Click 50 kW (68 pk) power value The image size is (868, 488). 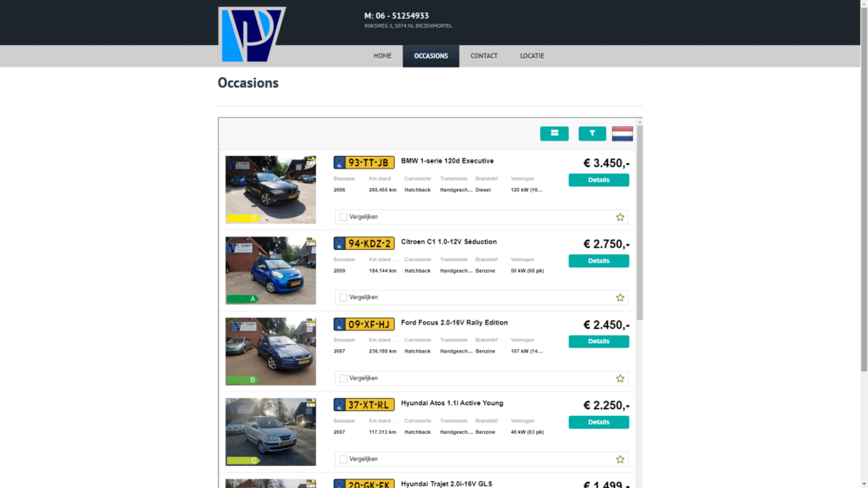pos(527,270)
